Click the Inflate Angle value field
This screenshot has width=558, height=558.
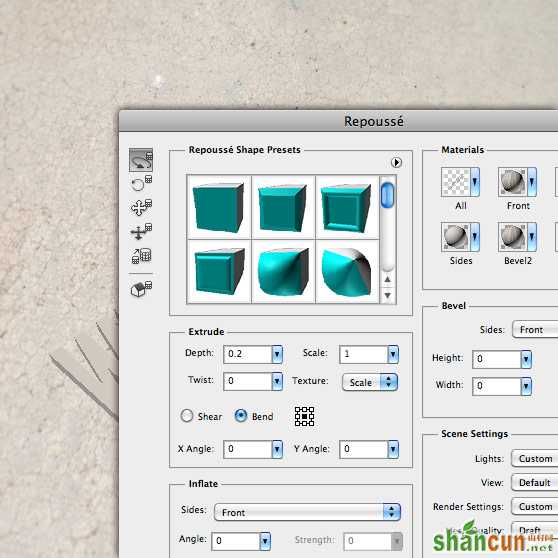[x=236, y=541]
